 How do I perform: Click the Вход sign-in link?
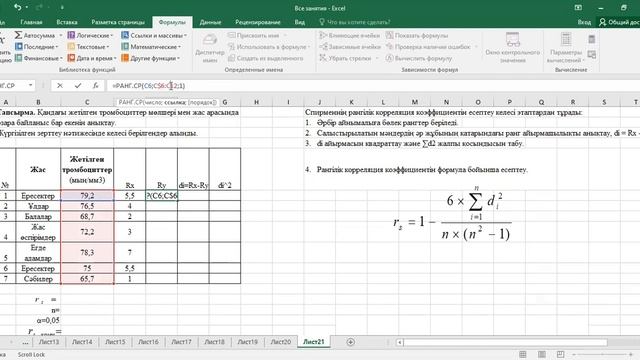(584, 22)
